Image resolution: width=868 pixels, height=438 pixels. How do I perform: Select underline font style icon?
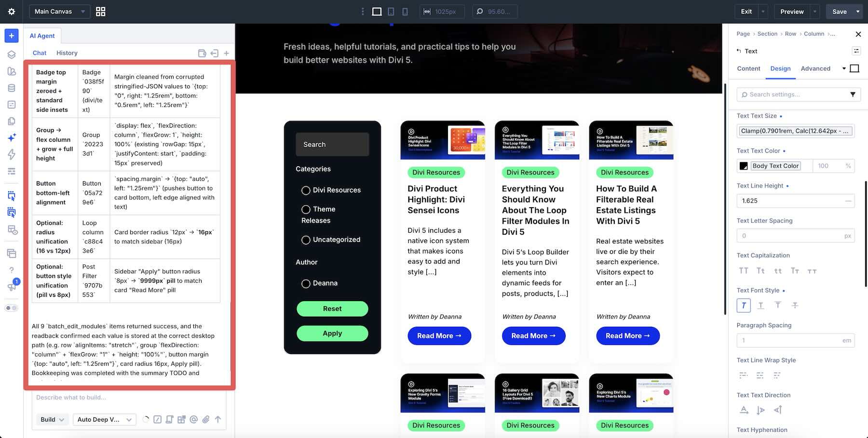(x=760, y=305)
